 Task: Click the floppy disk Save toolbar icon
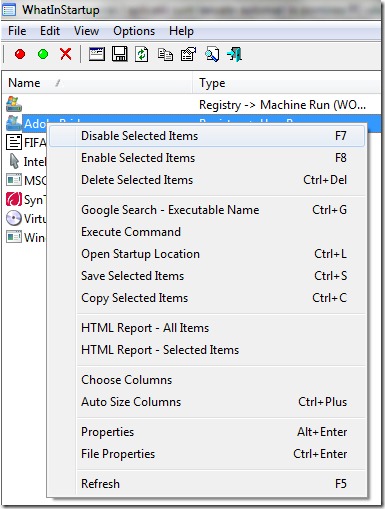[x=120, y=54]
